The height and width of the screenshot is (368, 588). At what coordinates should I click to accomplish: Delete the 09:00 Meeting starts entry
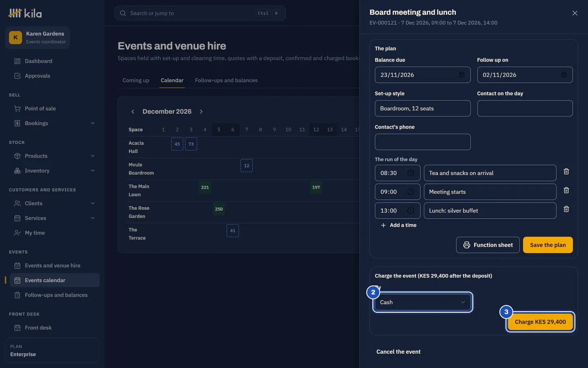click(x=566, y=190)
